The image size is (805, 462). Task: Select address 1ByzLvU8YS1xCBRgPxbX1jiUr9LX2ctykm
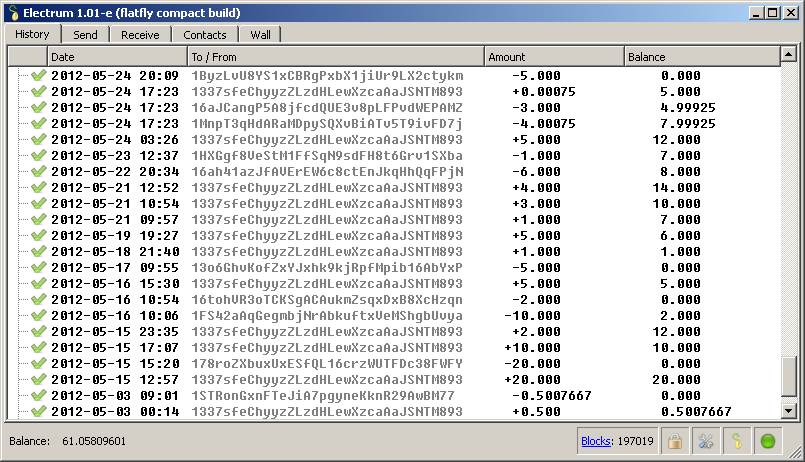pyautogui.click(x=327, y=75)
